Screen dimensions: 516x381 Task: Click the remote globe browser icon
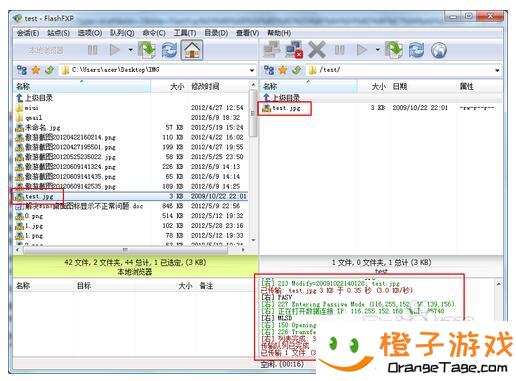pyautogui.click(x=438, y=50)
